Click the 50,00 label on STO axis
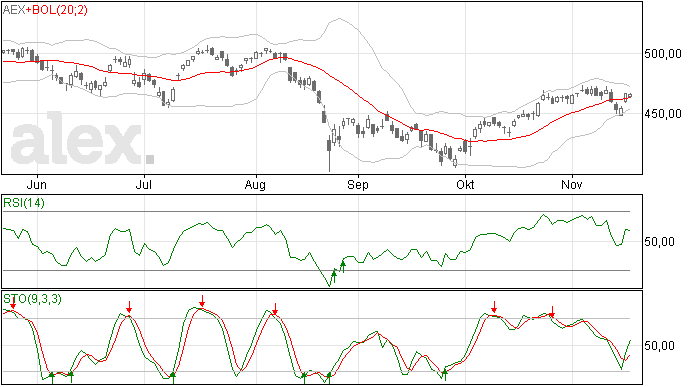Viewport: 690px width, 387px height. pos(659,346)
